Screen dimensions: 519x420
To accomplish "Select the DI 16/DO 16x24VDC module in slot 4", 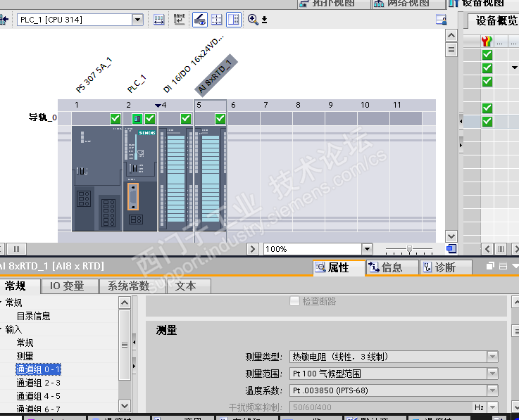I will [176, 179].
